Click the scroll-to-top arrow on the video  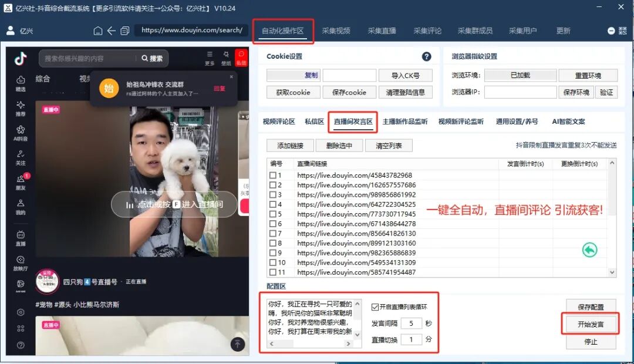(238, 344)
